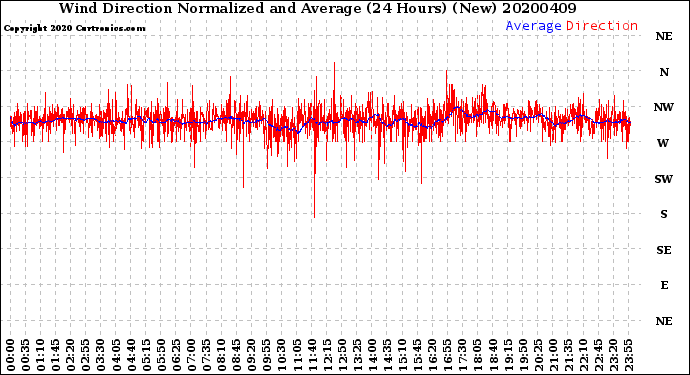Click the 15:10 time axis label
This screenshot has width=690, height=375.
(x=403, y=355)
